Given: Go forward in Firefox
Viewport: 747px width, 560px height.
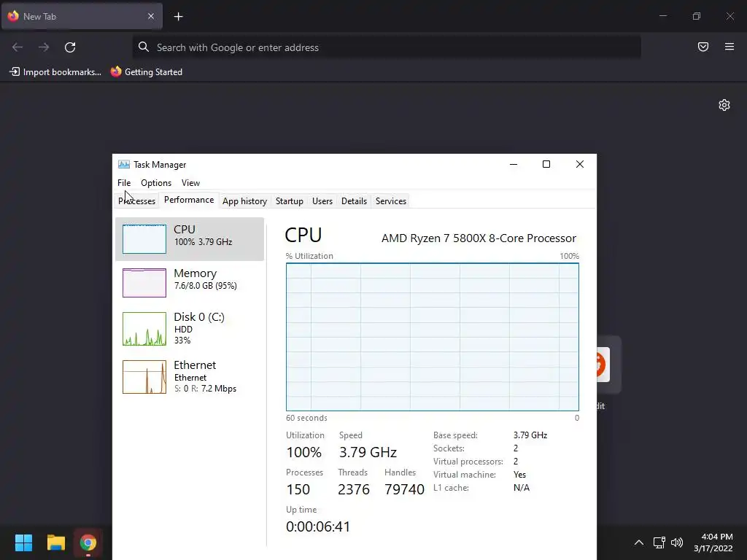Looking at the screenshot, I should click(44, 47).
